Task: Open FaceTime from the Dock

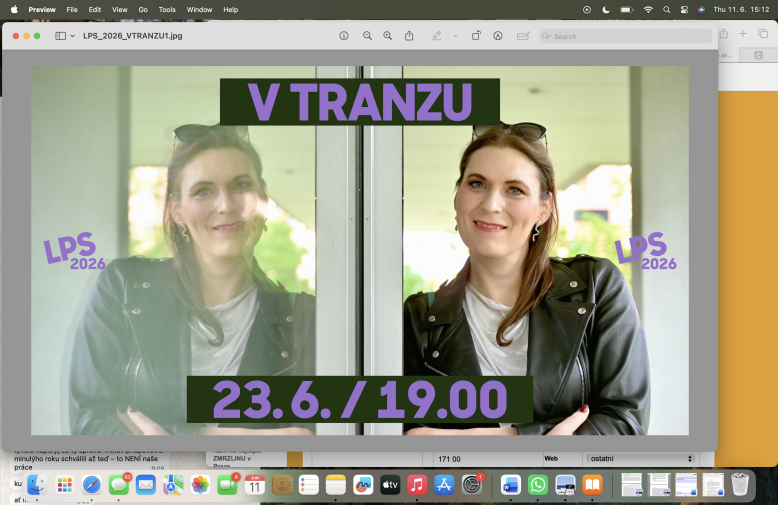Action: [227, 485]
